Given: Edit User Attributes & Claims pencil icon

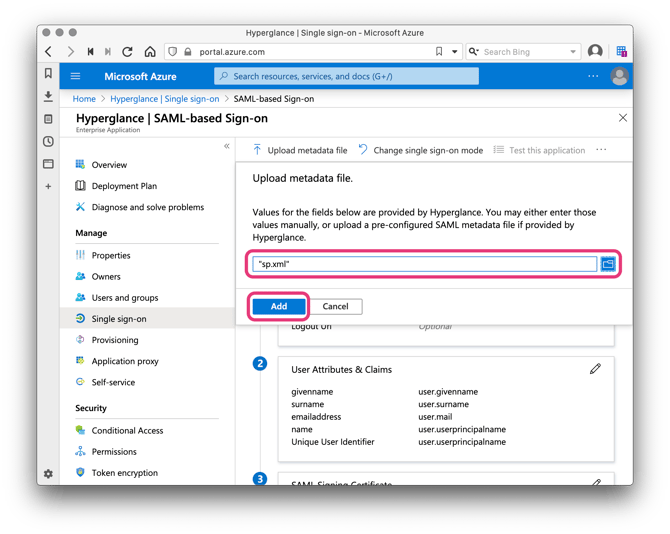Looking at the screenshot, I should [595, 369].
